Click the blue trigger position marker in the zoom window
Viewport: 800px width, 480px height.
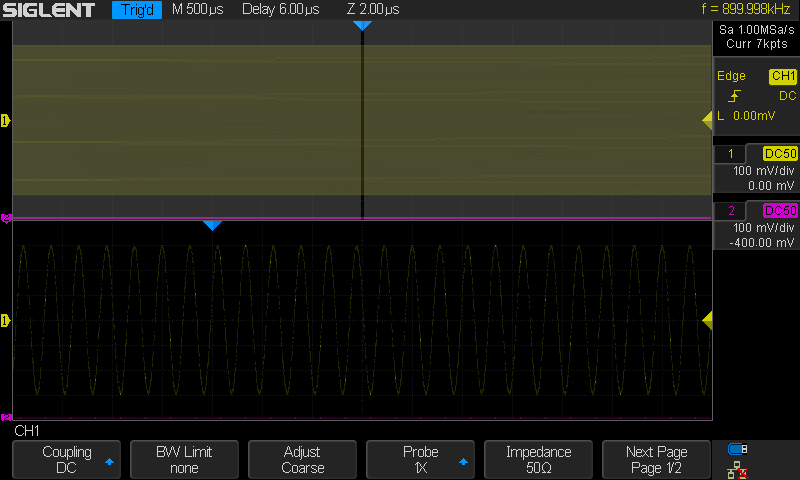(x=211, y=226)
